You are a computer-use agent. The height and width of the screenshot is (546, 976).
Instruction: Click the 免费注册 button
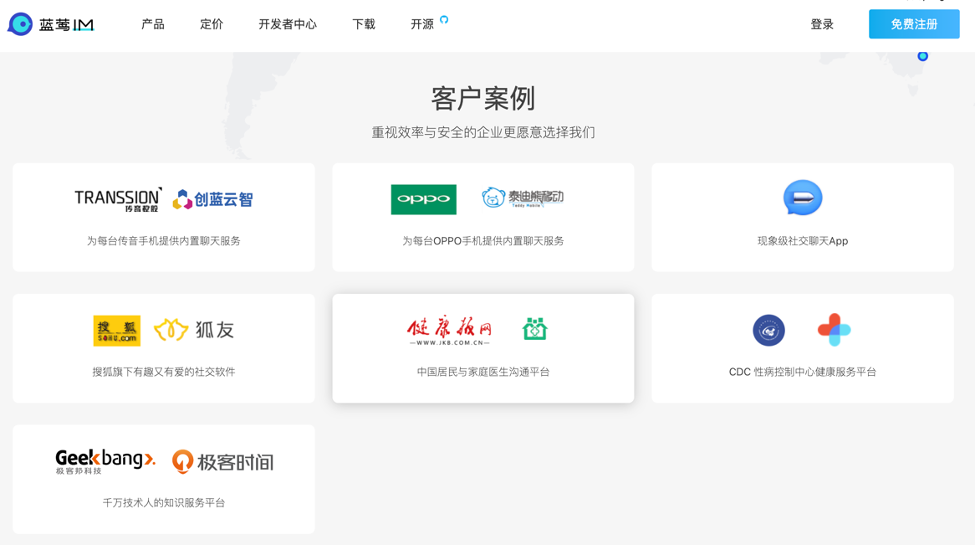[914, 24]
